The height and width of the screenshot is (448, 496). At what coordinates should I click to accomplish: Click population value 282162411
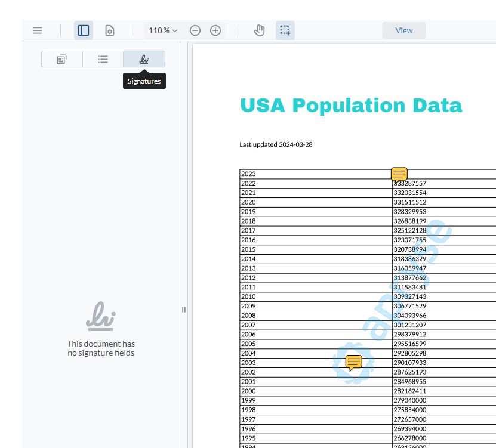409,391
